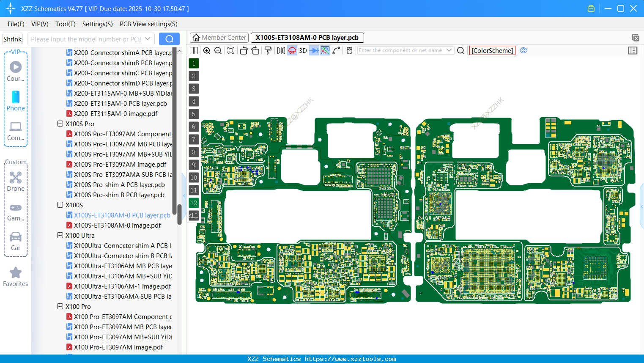The width and height of the screenshot is (644, 363).
Task: Switch to the Member Center tab
Action: tap(219, 37)
